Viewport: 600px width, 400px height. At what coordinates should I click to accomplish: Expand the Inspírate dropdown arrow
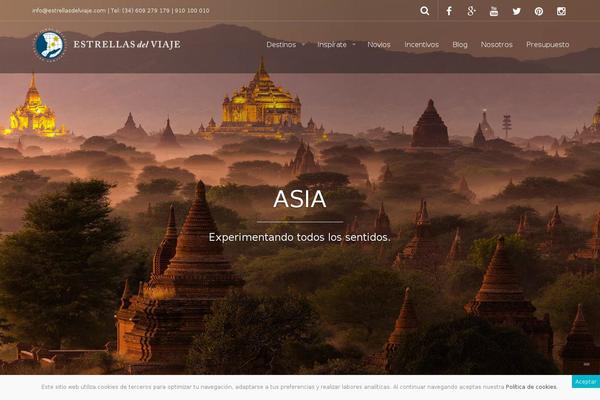354,45
